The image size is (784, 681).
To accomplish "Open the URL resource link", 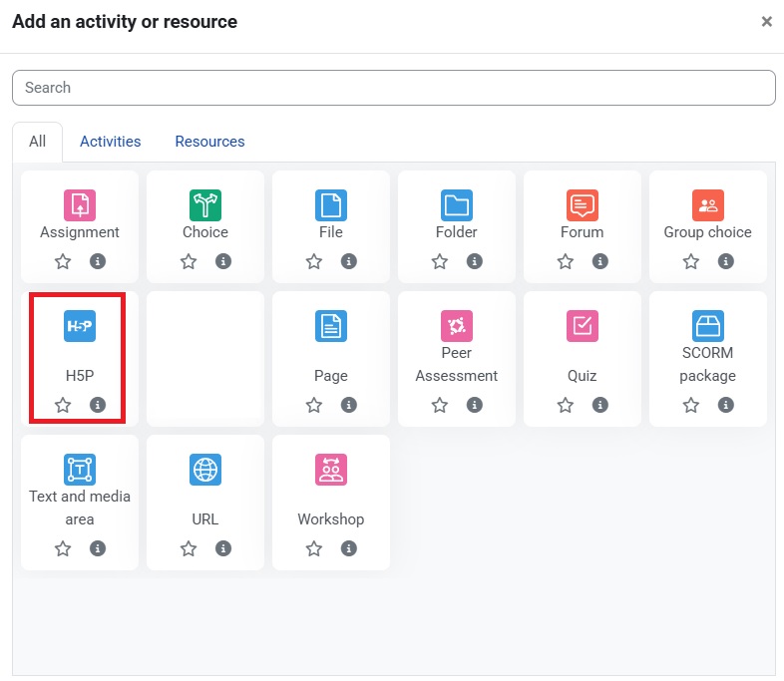I will tap(205, 519).
